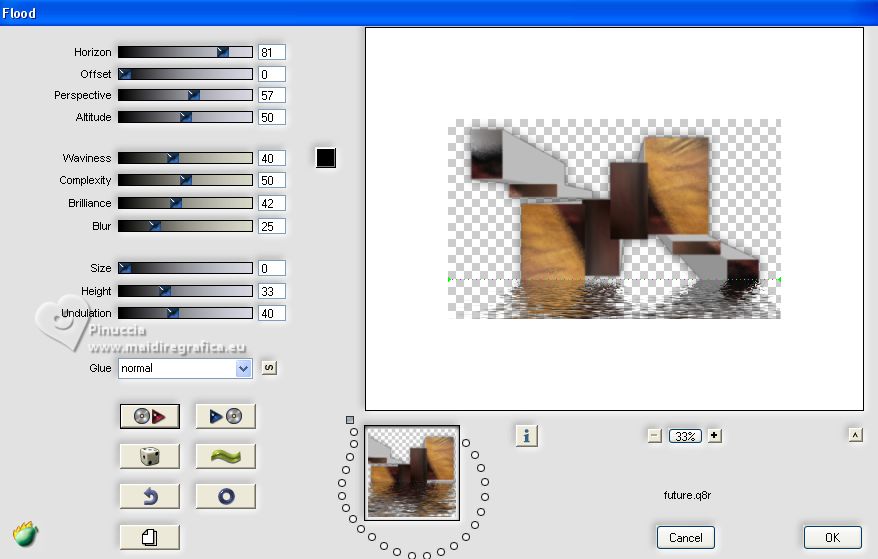Click the Waviness label
This screenshot has height=559, width=878.
coord(87,158)
